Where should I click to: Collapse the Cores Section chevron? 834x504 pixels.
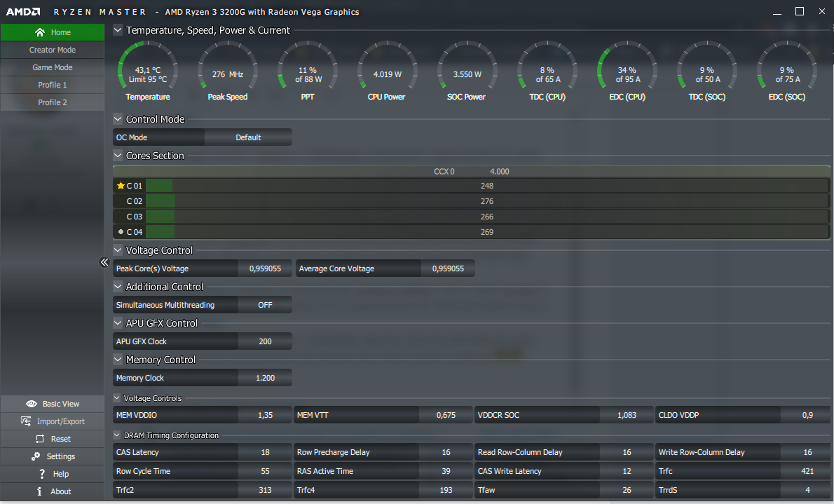(118, 156)
